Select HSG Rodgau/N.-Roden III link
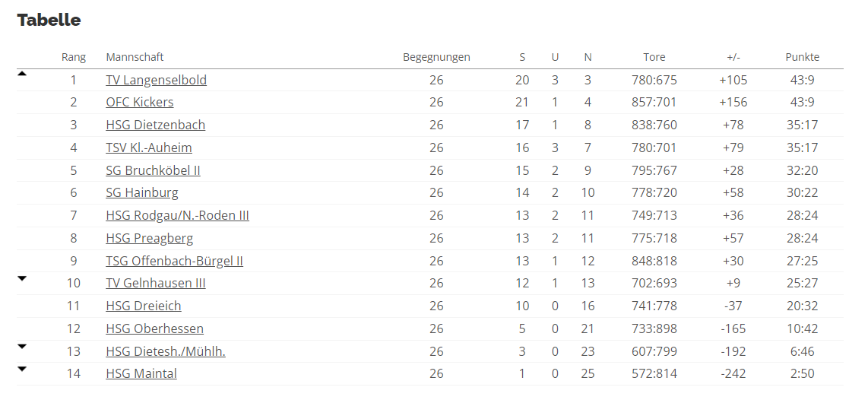Screen dimensions: 868x403 click(x=177, y=215)
